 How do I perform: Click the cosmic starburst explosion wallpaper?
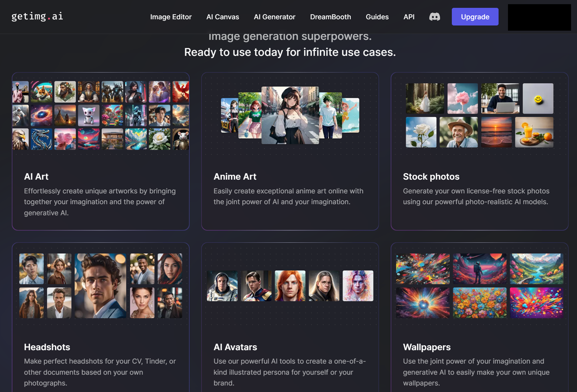[423, 303]
